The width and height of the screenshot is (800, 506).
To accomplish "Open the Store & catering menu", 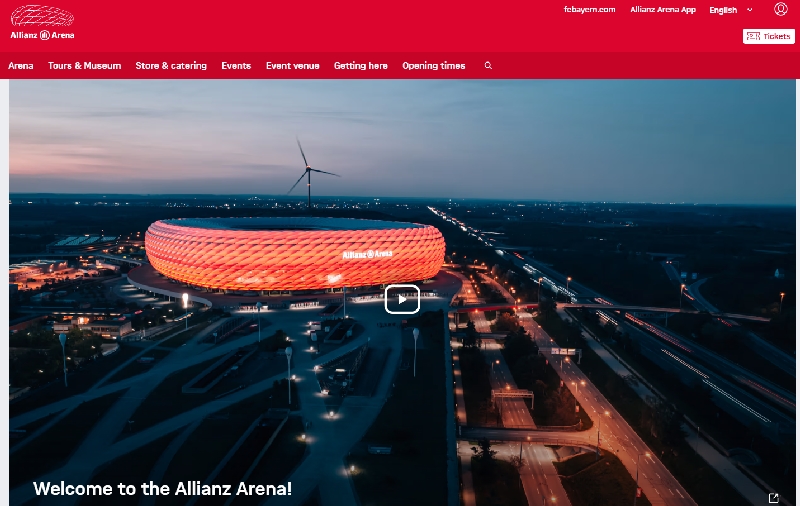I will click(171, 65).
